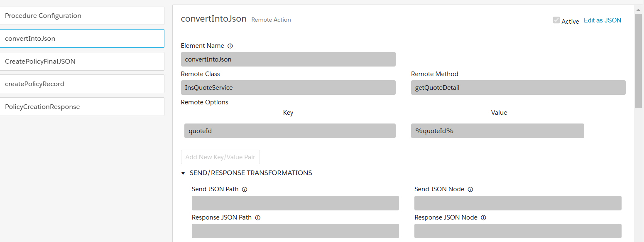
Task: Click the Element Name input field
Action: point(288,59)
